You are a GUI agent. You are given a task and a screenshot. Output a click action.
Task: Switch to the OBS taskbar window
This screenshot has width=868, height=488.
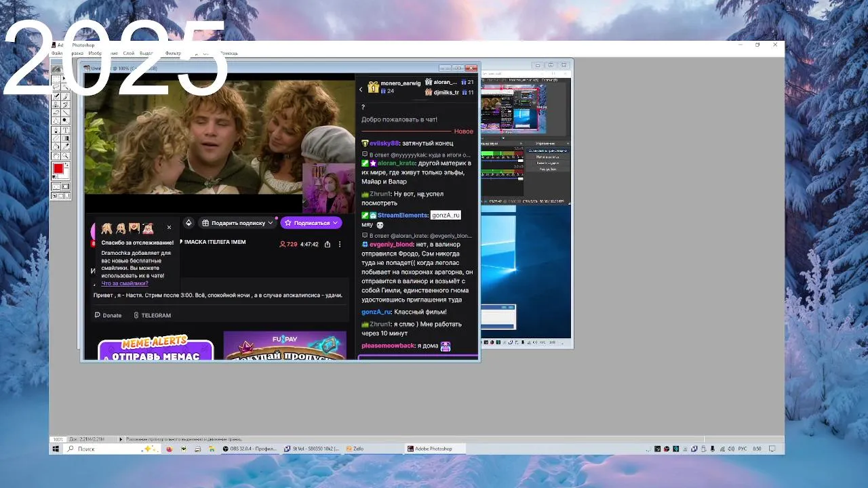(x=251, y=449)
